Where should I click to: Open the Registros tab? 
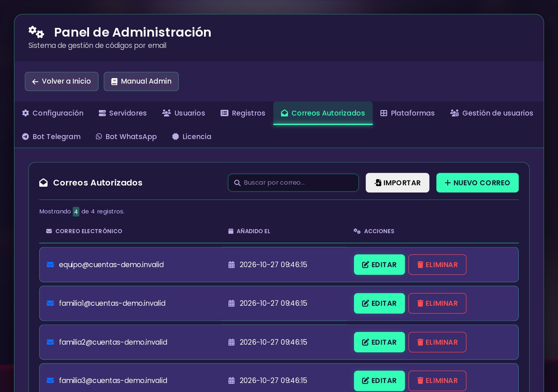tap(243, 113)
